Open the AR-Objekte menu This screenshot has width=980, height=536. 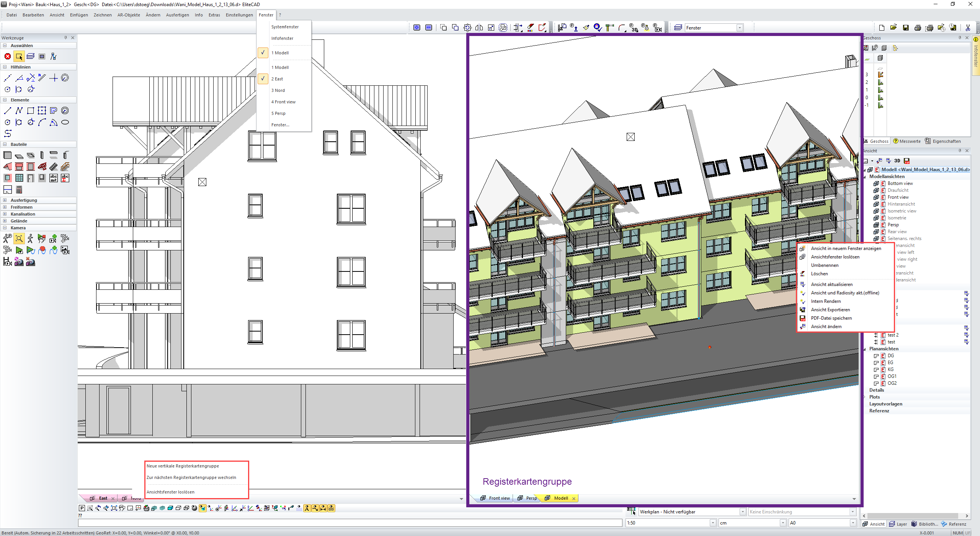(129, 15)
